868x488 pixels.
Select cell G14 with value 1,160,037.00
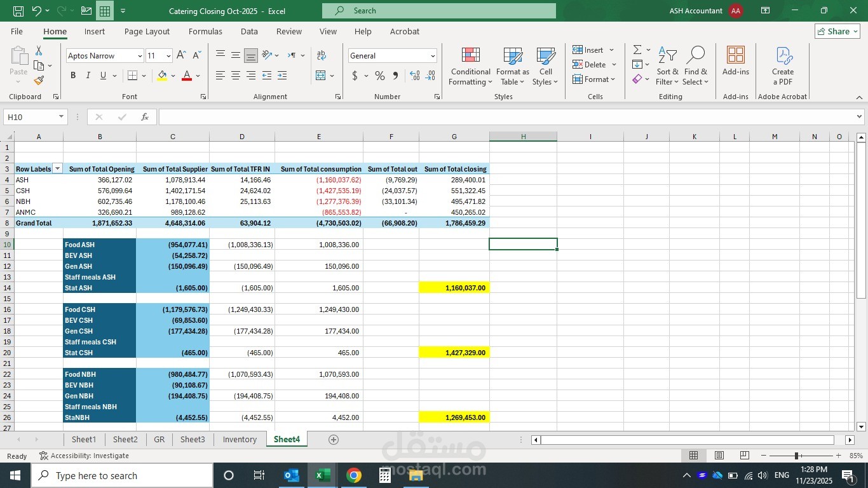click(x=454, y=288)
